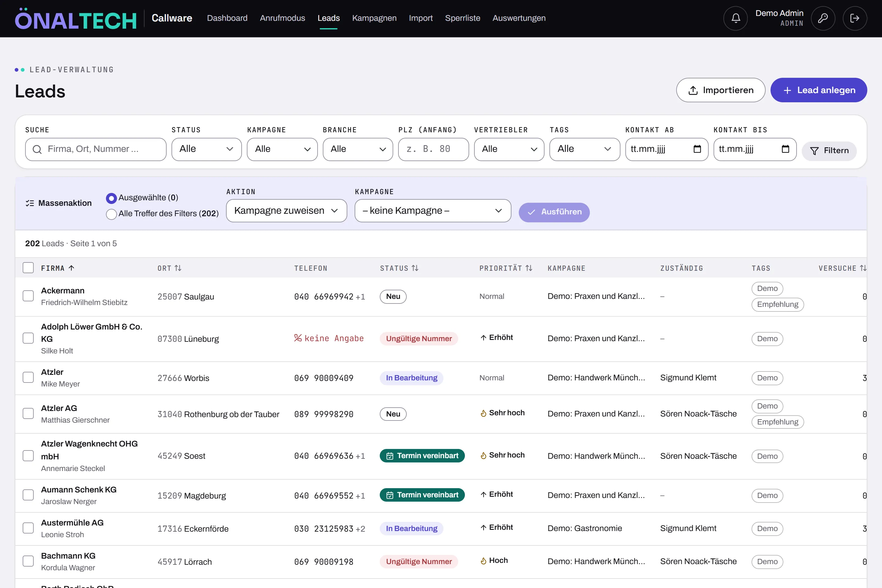Click the Ausführen button
The height and width of the screenshot is (588, 882).
click(554, 212)
